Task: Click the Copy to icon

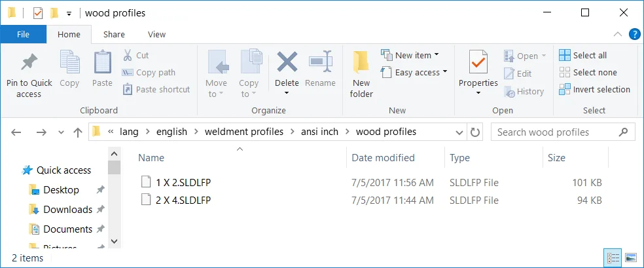Action: coord(251,62)
